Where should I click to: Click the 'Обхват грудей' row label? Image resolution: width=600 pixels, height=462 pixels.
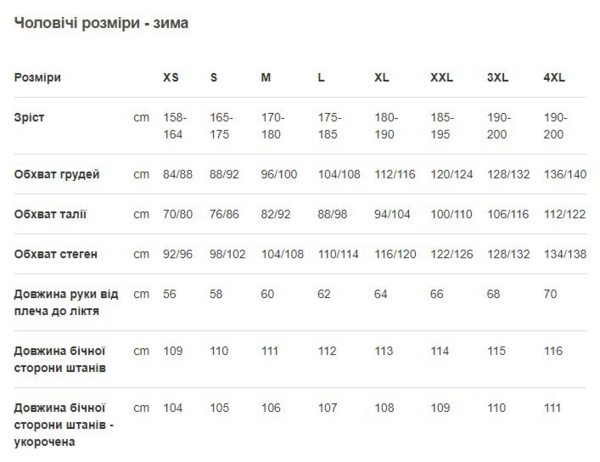point(57,175)
